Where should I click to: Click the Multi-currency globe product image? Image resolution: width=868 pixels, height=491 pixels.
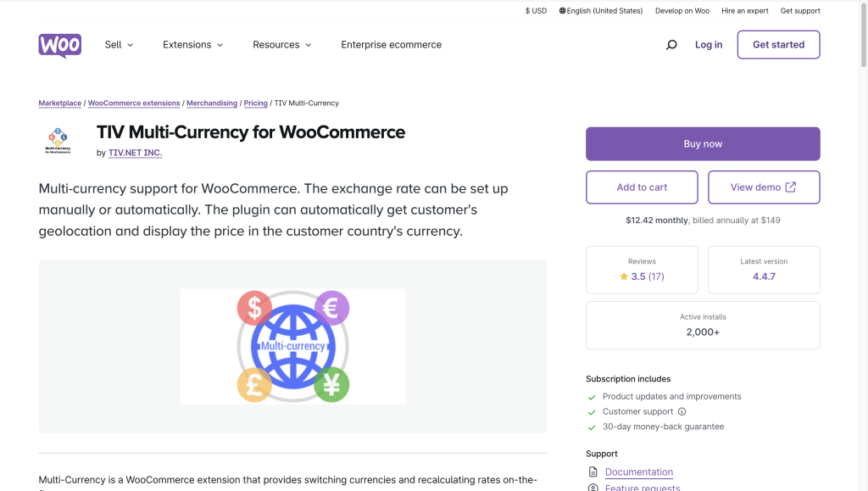[x=292, y=346]
